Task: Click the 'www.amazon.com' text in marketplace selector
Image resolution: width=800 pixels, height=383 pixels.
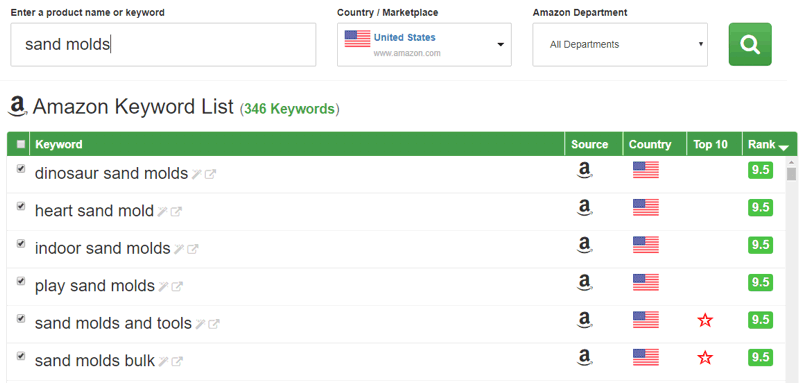Action: (407, 53)
